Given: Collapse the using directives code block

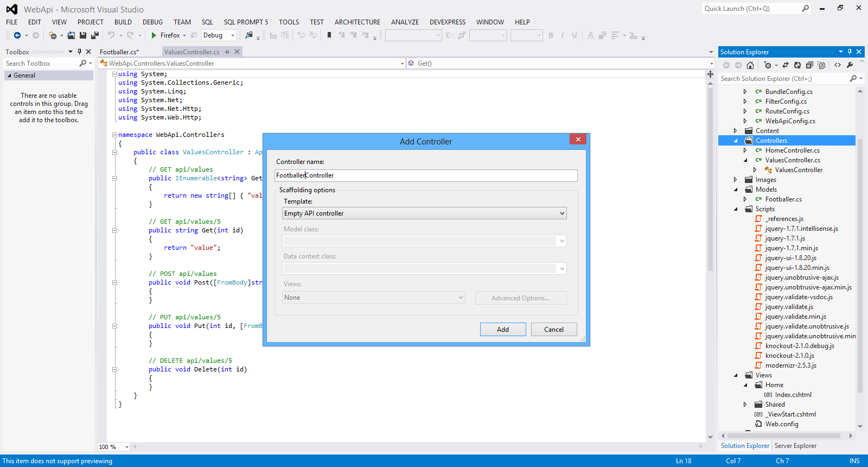Looking at the screenshot, I should click(114, 74).
